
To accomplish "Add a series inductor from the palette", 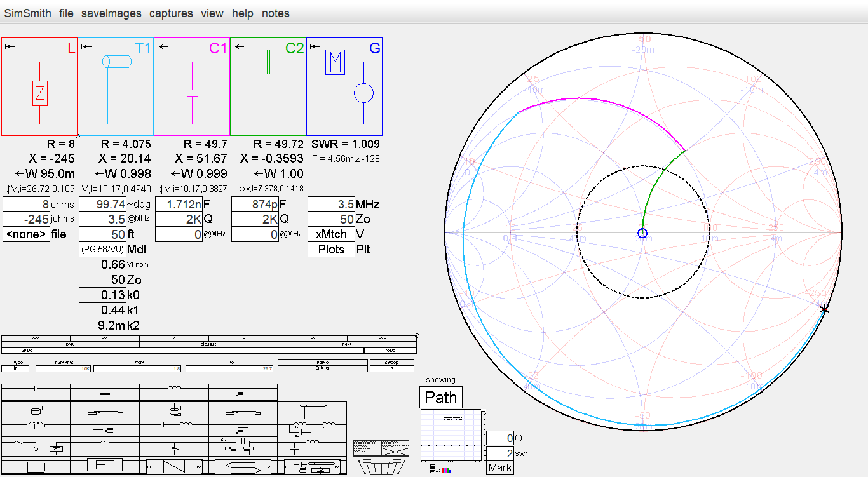I will tap(174, 393).
